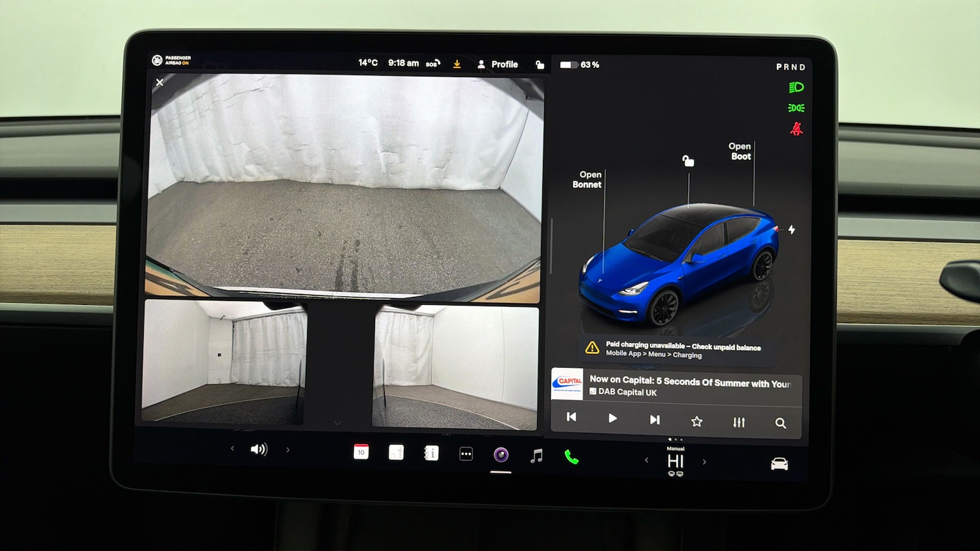This screenshot has width=980, height=551.
Task: Tap the unlock padlock in the status bar
Action: [x=540, y=64]
